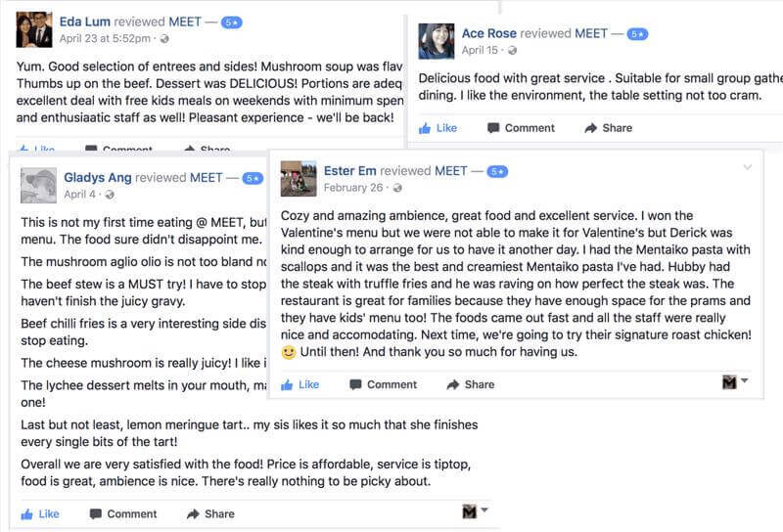Screen dimensions: 783x532
Task: Open the post options chevron on Ester Em's review
Action: 748,167
